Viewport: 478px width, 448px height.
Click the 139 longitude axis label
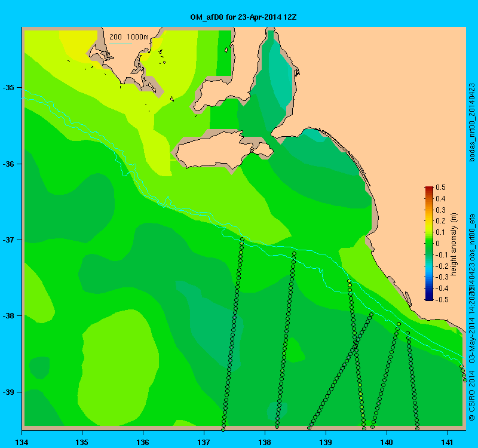coord(326,442)
